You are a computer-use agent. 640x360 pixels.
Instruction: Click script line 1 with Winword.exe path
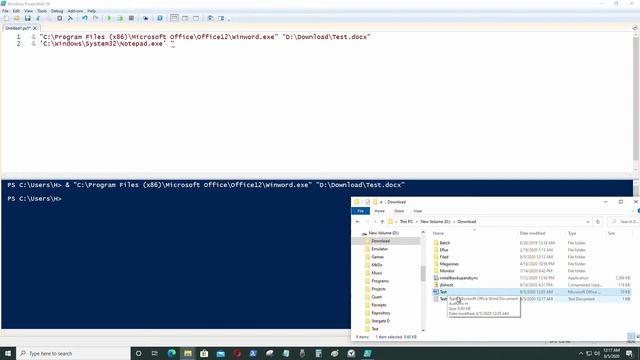(201, 37)
